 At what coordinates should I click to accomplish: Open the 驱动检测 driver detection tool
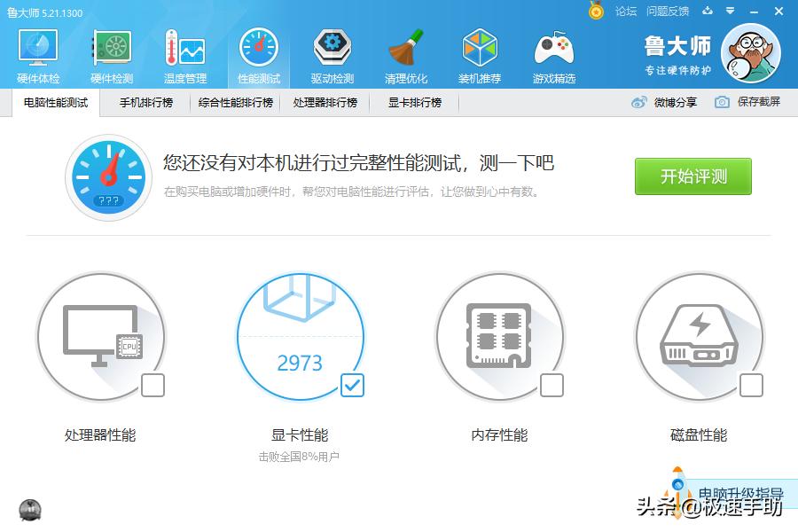pos(330,53)
